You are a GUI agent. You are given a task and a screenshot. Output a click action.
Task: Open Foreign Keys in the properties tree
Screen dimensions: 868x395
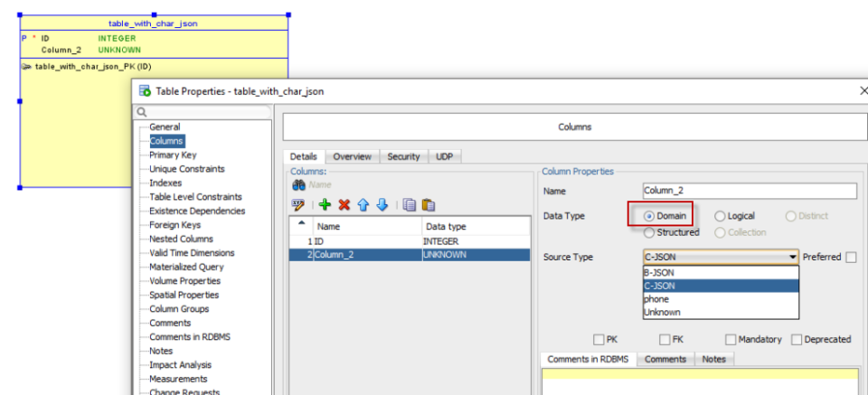point(175,225)
